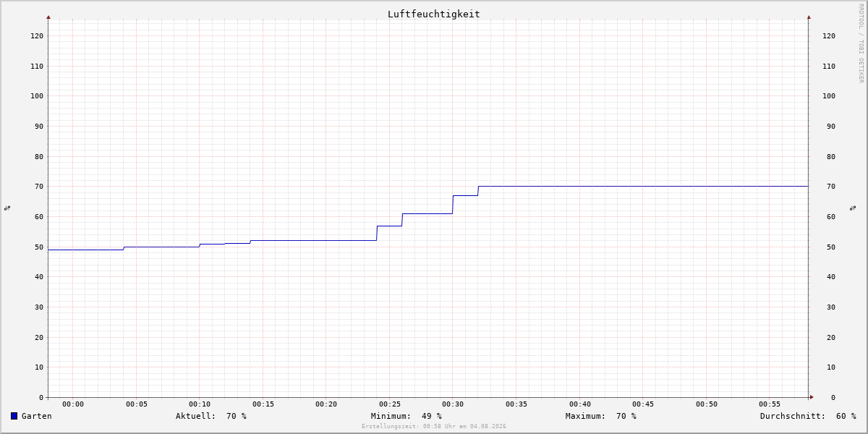Click the red arrow atop left axis
The height and width of the screenshot is (434, 868).
pos(48,17)
